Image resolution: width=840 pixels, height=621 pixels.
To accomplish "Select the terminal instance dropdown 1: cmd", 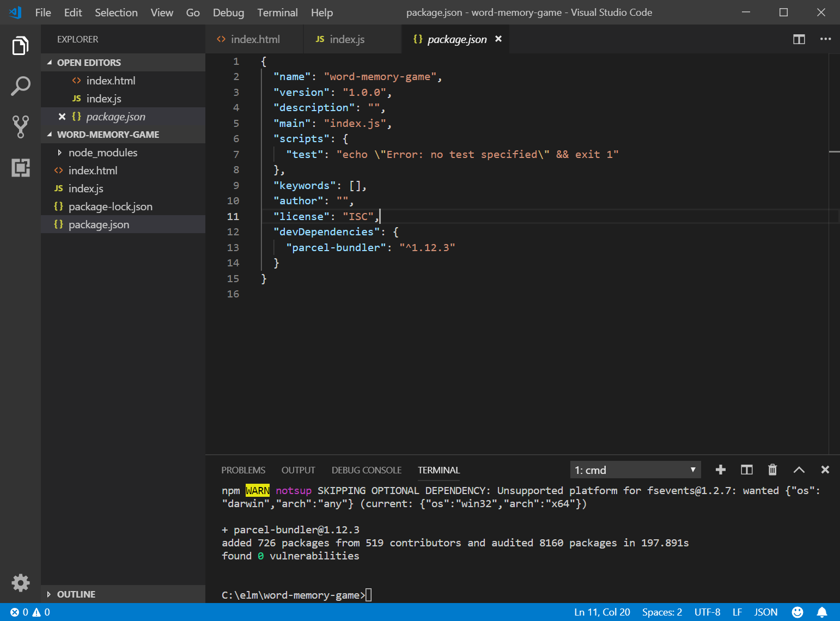I will pyautogui.click(x=635, y=470).
